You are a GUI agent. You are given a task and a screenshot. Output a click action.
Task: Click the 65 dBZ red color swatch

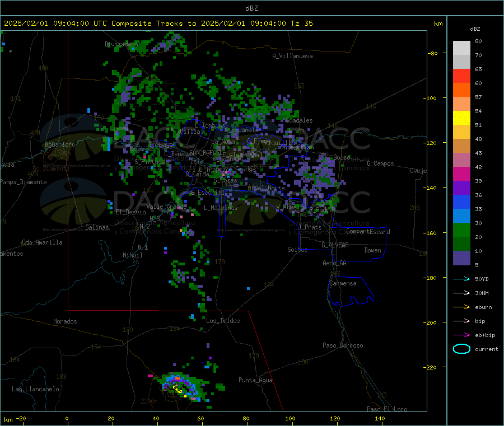461,76
